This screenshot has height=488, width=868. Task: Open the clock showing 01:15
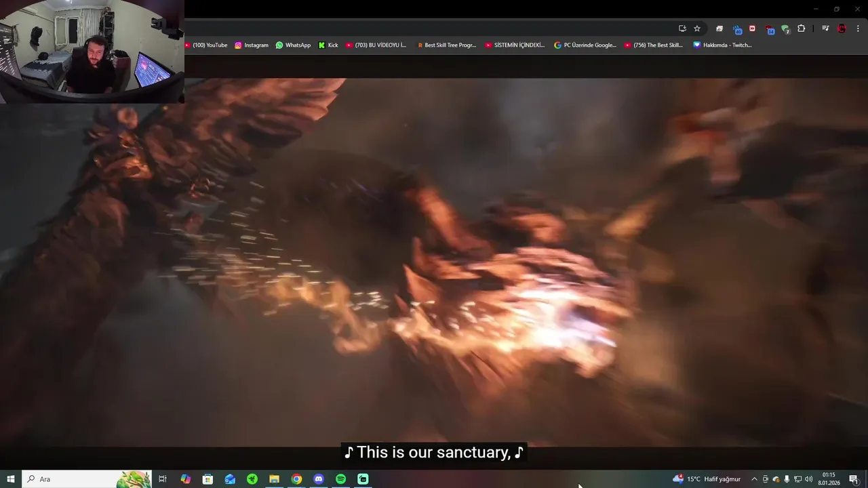click(x=829, y=479)
